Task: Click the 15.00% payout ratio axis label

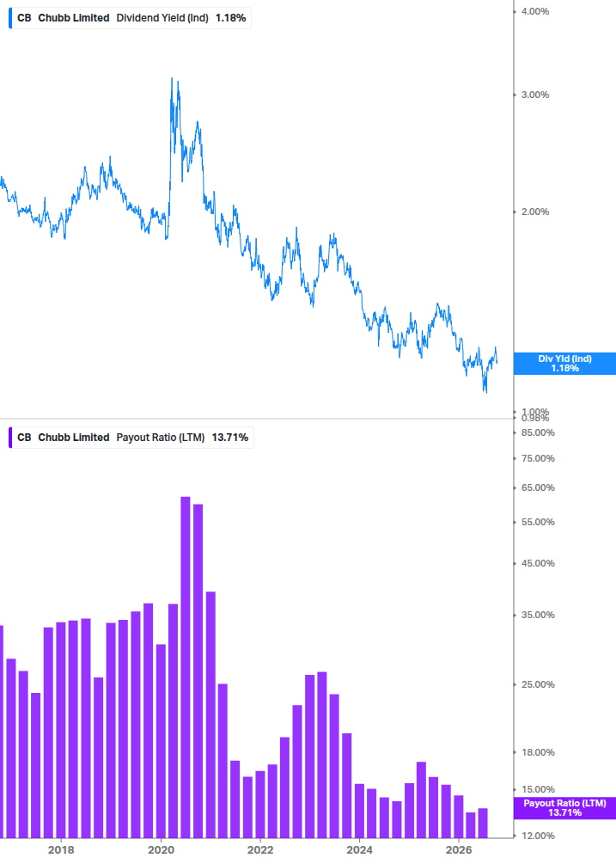Action: coord(538,789)
